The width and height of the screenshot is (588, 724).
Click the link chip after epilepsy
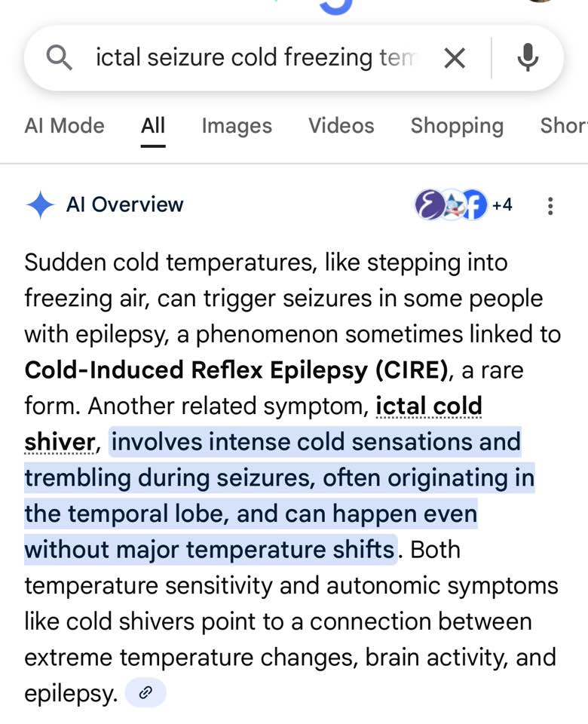[145, 692]
